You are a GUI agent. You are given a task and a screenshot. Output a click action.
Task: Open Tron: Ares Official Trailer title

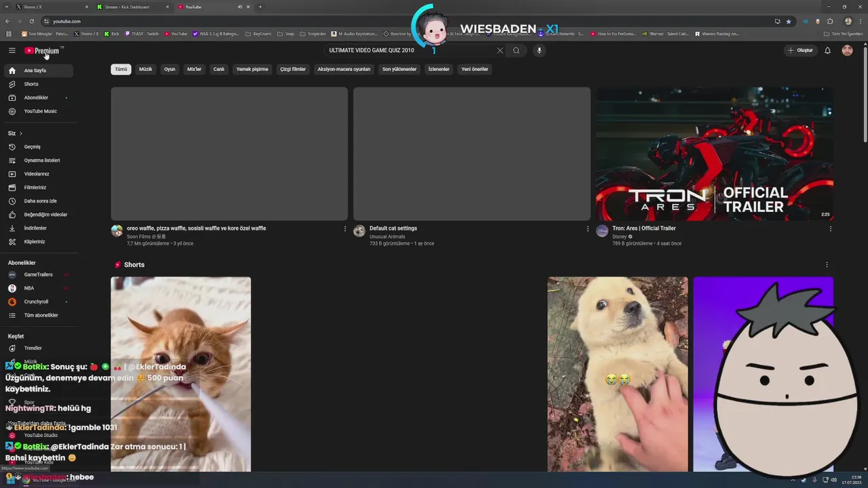point(644,228)
